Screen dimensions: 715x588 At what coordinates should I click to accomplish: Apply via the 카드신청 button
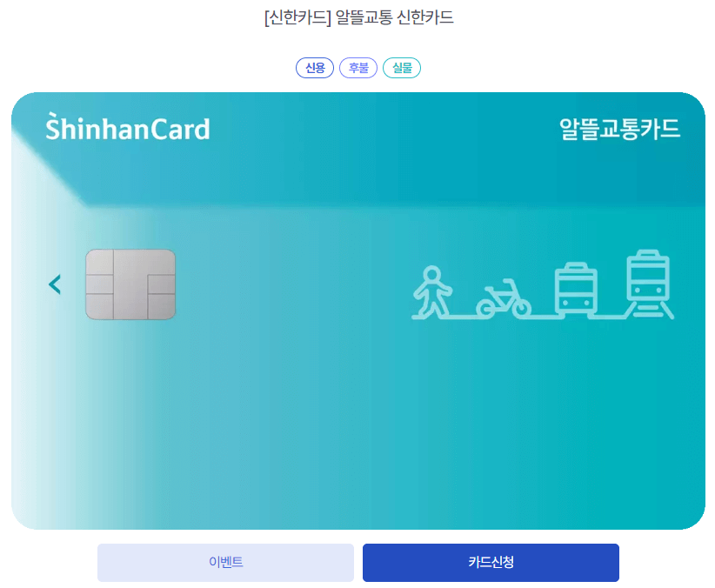(491, 563)
